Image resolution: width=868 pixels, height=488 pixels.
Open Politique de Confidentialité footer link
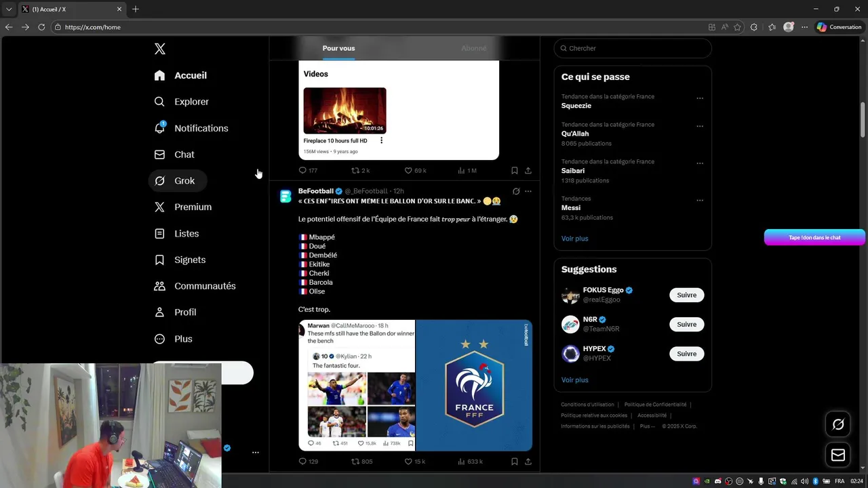(655, 405)
